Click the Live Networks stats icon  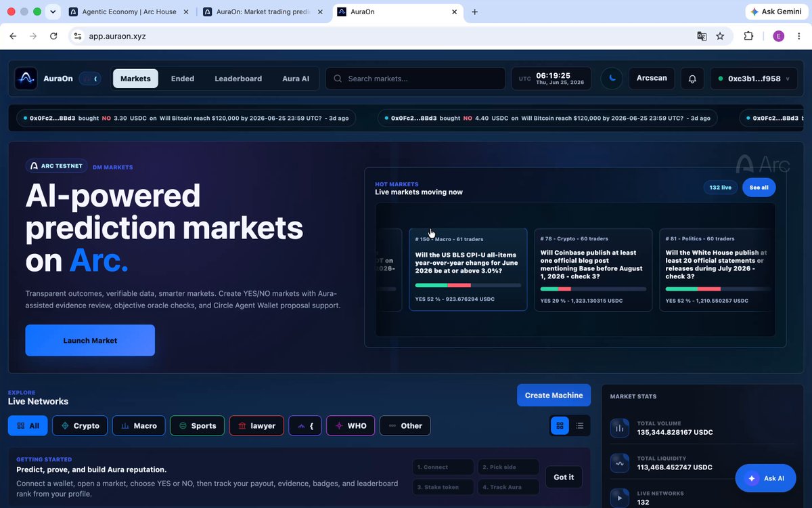click(x=620, y=499)
